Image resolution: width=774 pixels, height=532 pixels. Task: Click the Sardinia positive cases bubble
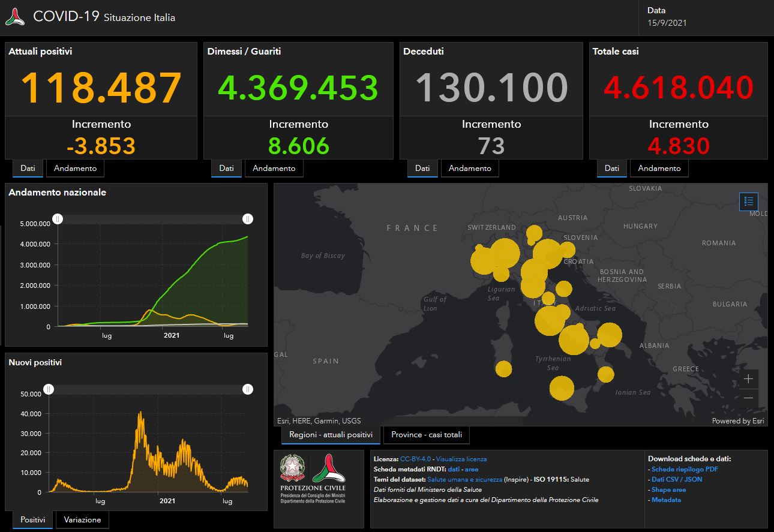coord(503,369)
